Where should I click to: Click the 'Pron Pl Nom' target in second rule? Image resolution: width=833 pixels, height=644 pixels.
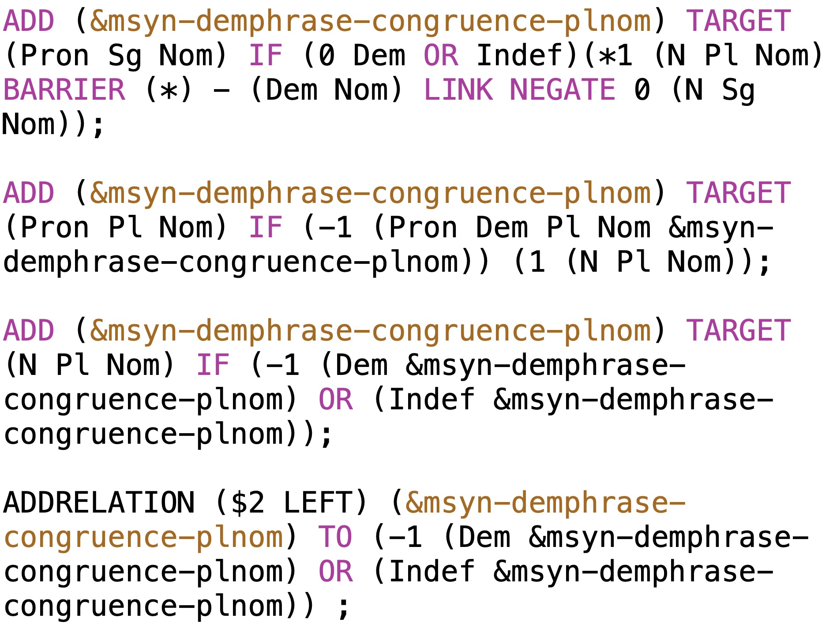pyautogui.click(x=116, y=228)
